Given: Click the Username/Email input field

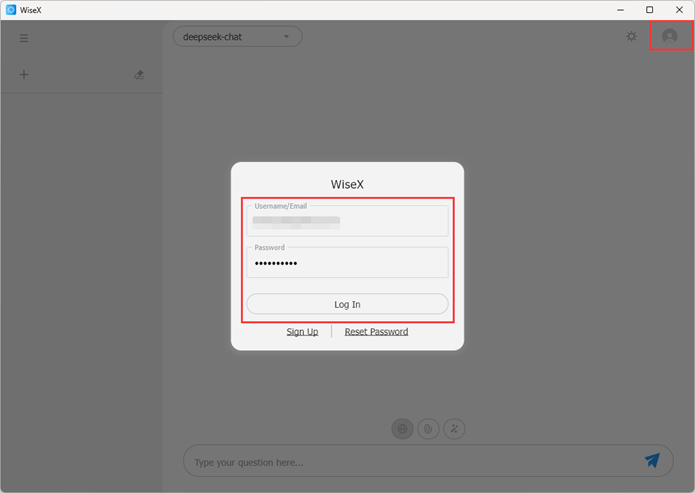Looking at the screenshot, I should tap(348, 220).
